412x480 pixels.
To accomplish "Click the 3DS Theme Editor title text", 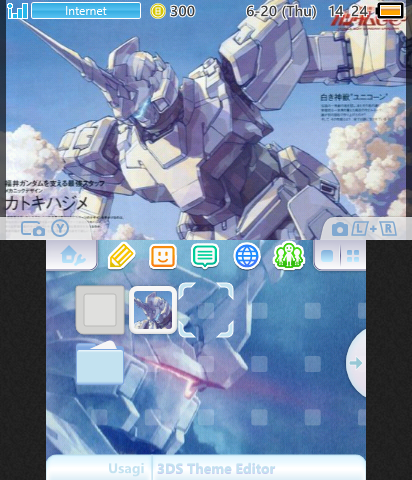I will (216, 469).
